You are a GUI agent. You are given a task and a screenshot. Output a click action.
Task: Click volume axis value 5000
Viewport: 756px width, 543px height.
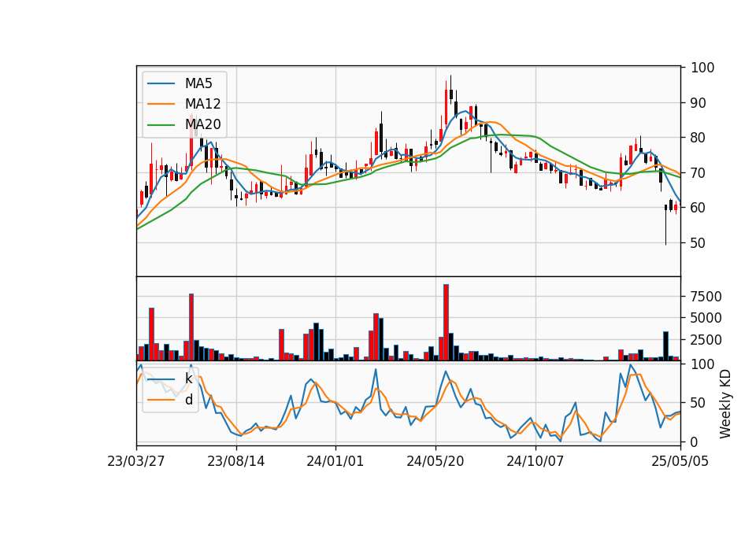point(706,318)
